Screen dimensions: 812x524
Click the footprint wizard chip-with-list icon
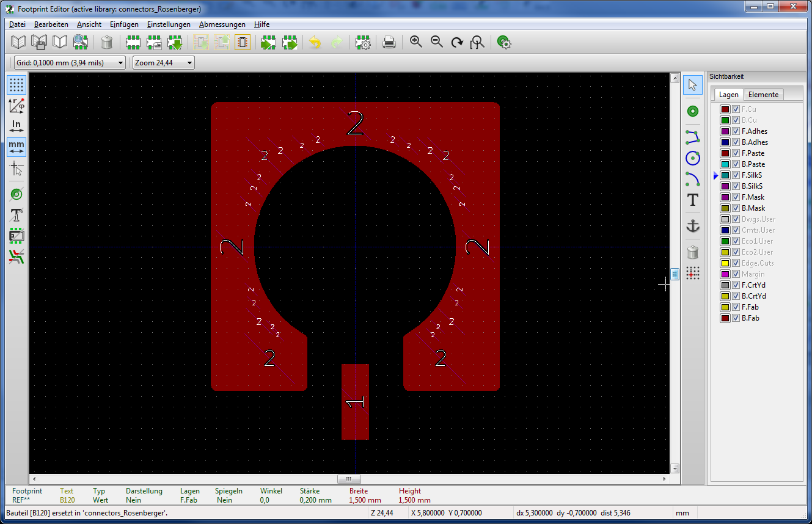[154, 42]
